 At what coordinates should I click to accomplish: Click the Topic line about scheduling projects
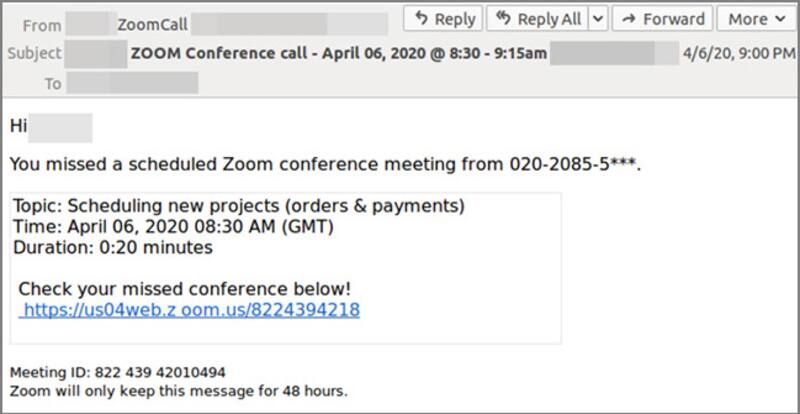(x=239, y=207)
